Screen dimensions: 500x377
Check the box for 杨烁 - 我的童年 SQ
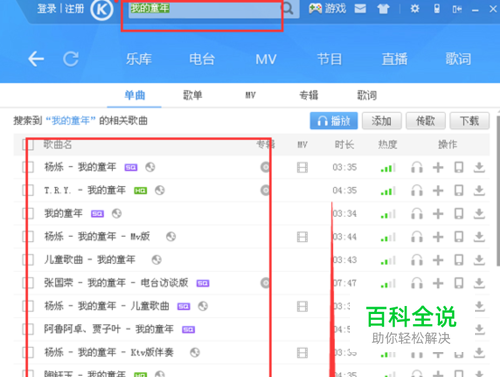point(28,167)
